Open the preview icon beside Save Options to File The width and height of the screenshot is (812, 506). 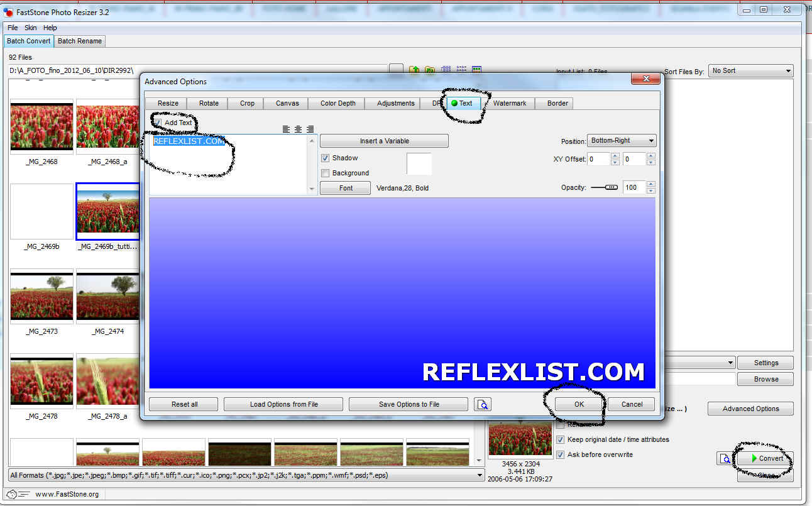coord(483,404)
